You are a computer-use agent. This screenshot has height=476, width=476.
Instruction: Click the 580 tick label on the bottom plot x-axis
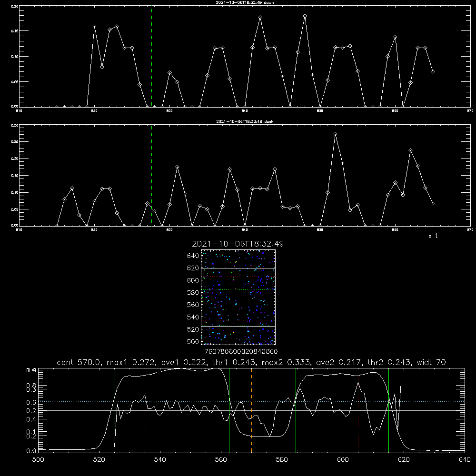pyautogui.click(x=282, y=460)
